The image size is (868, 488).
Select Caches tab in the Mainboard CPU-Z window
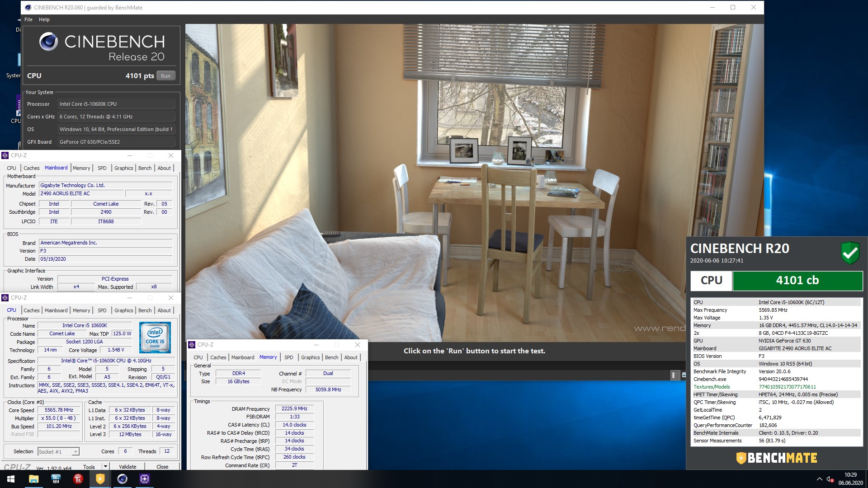(32, 168)
